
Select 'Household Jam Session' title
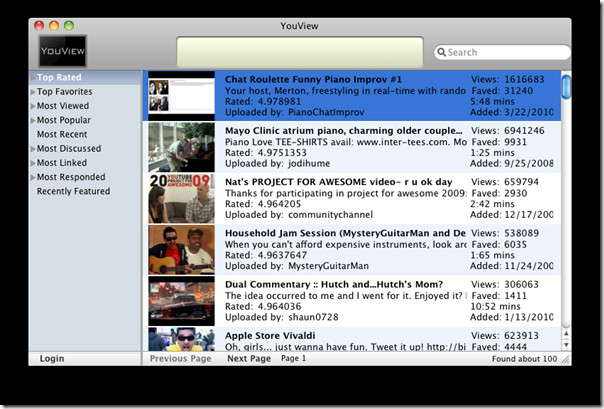tap(345, 233)
